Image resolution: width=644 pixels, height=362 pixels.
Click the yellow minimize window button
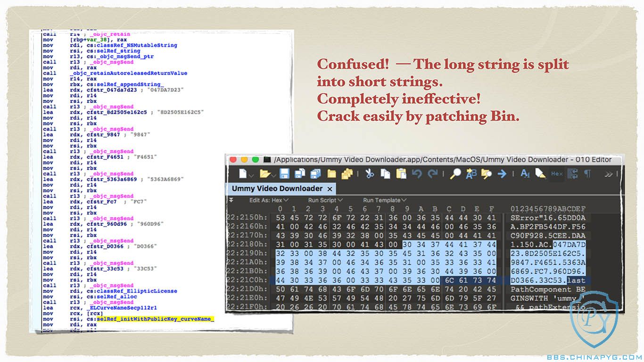pos(244,160)
